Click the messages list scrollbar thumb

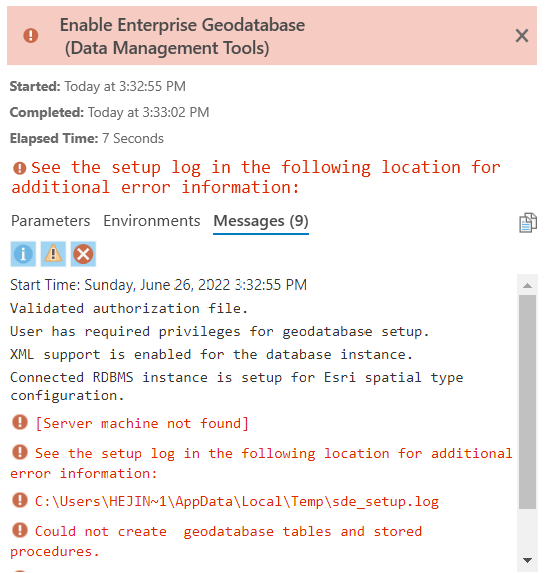pyautogui.click(x=527, y=402)
